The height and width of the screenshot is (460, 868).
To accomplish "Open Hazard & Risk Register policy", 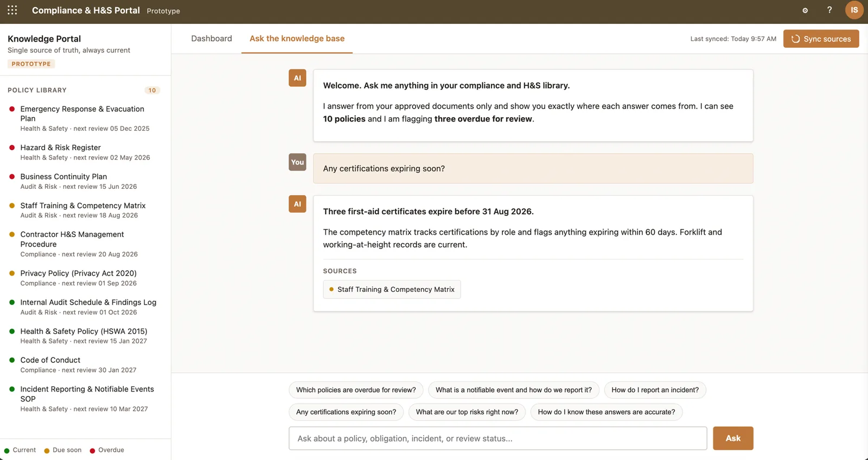I will pos(85,152).
